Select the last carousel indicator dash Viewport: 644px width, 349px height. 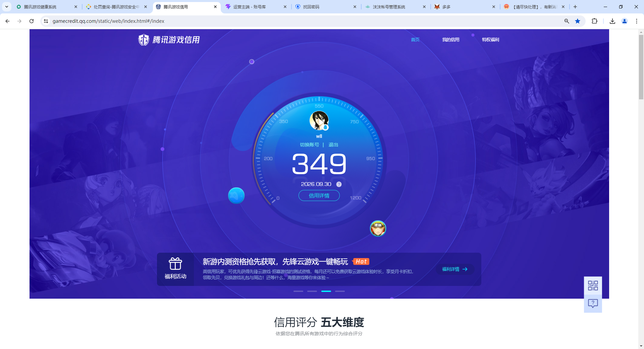click(340, 291)
